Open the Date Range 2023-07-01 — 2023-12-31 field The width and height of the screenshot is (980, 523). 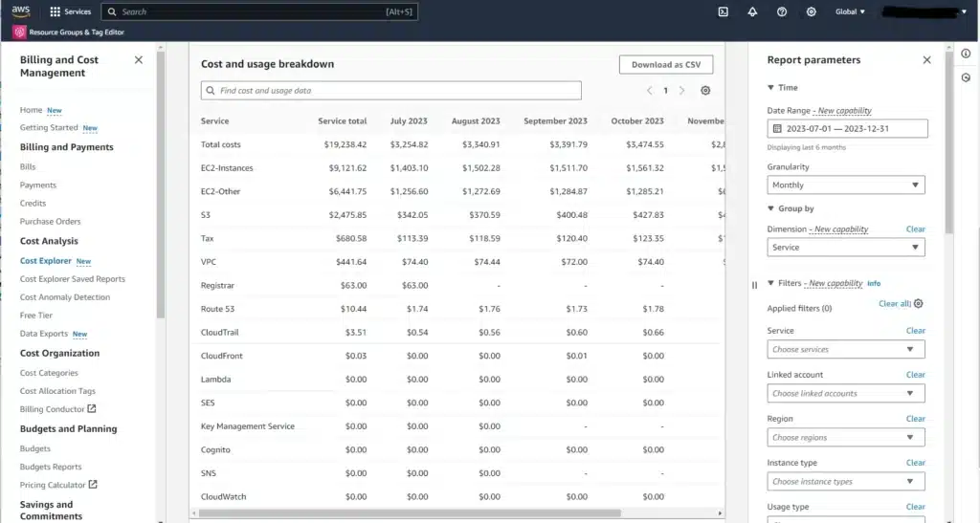tap(848, 128)
